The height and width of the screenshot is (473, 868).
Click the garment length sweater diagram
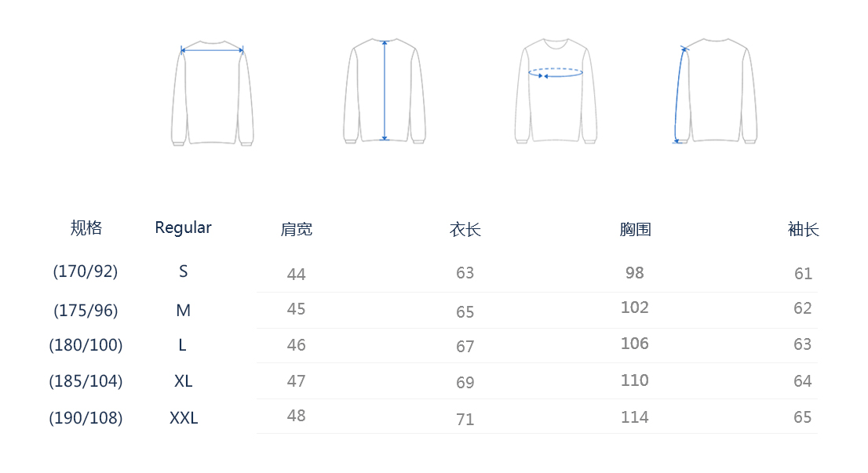(385, 92)
